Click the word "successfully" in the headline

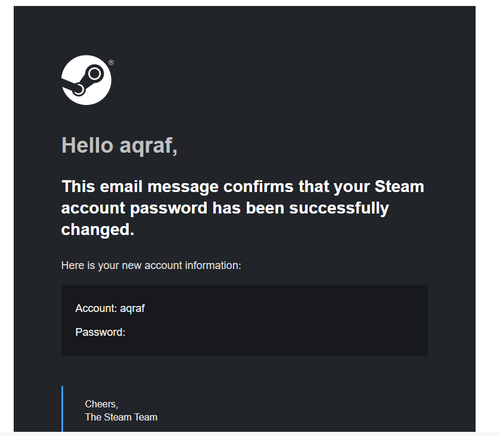coord(339,208)
